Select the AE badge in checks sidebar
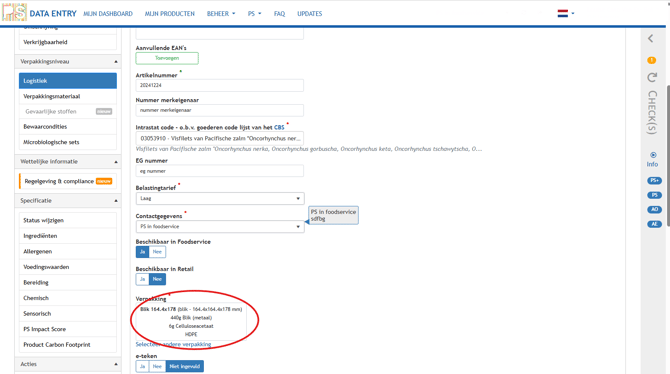 coord(654,224)
